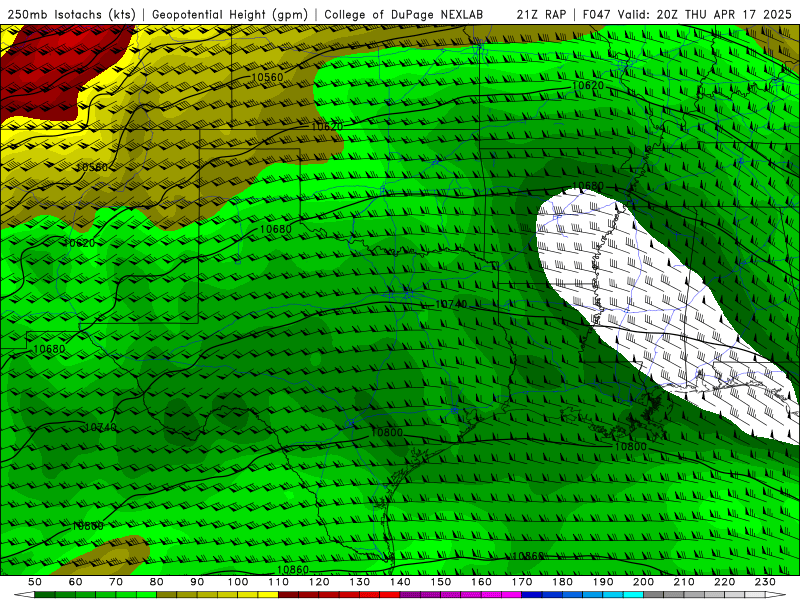
Task: Select the 190 value on the legend scale
Action: (x=603, y=582)
